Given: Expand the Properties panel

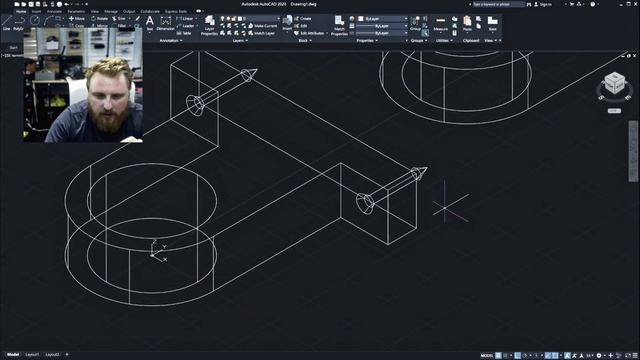Looking at the screenshot, I should (367, 40).
